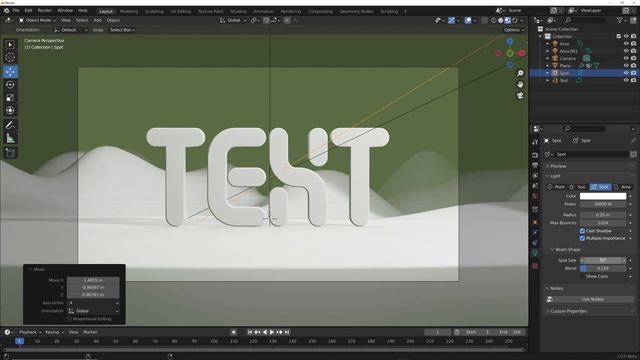Click the green Y axis gizmo dot
Image resolution: width=640 pixels, height=360 pixels.
coord(510,53)
